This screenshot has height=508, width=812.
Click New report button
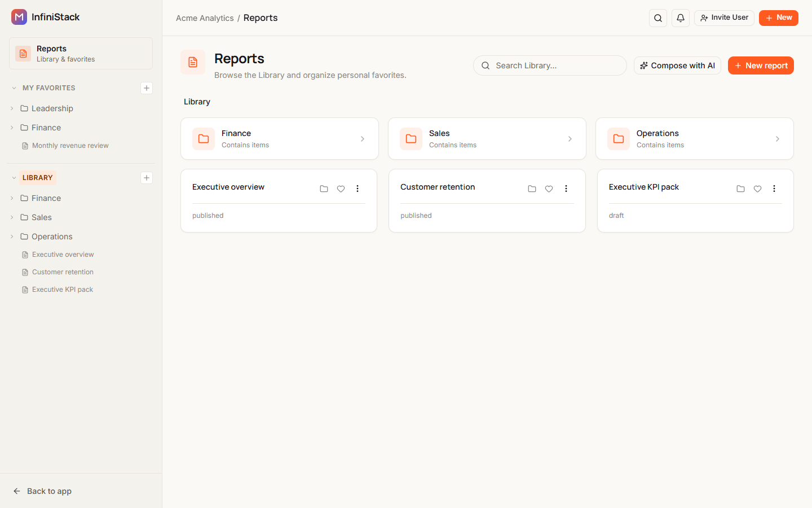[761, 65]
